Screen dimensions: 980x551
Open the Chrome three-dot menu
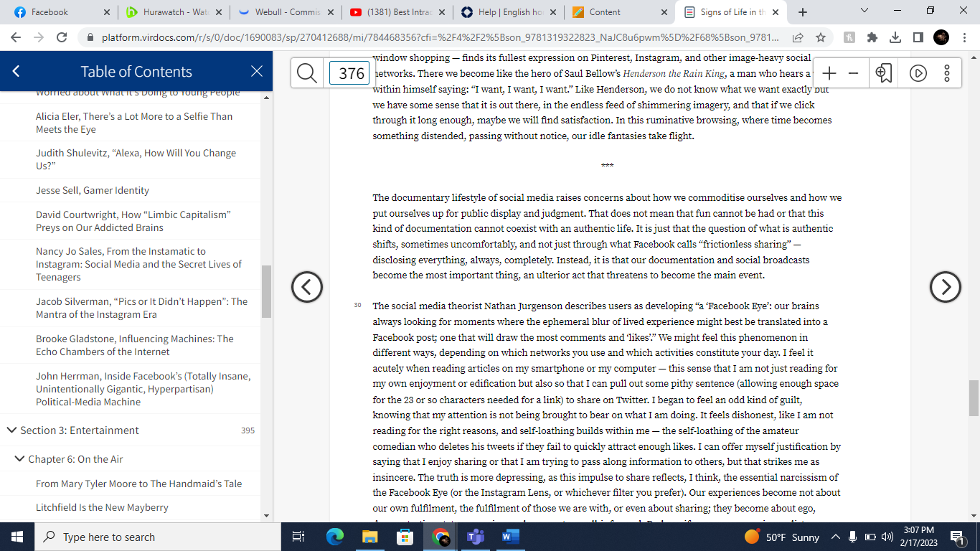[965, 37]
